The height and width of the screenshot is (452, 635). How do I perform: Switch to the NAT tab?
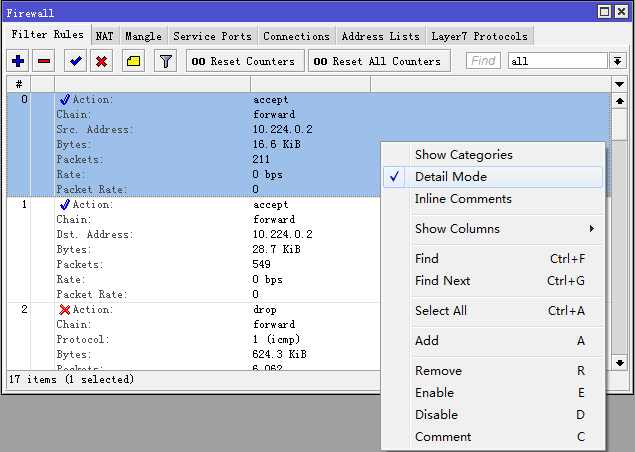coord(105,36)
